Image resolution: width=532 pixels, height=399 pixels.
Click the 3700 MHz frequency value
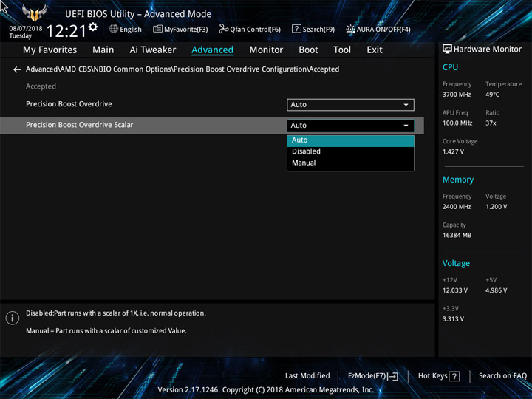pos(457,95)
